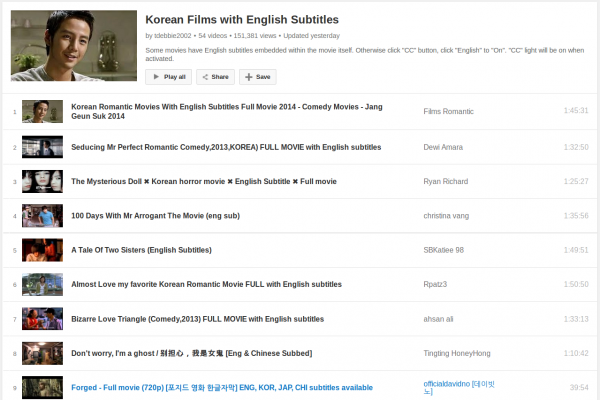This screenshot has height=400, width=600.
Task: Select 100 Days With Mr Arrogant thumbnail
Action: [x=43, y=216]
